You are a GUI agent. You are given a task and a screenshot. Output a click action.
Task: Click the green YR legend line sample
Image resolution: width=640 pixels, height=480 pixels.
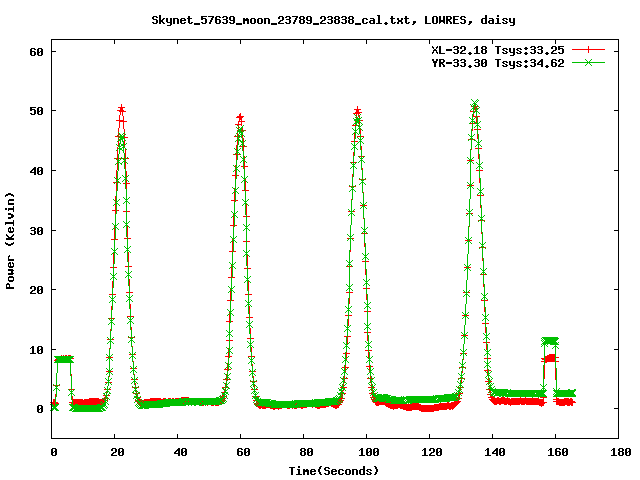coord(588,62)
